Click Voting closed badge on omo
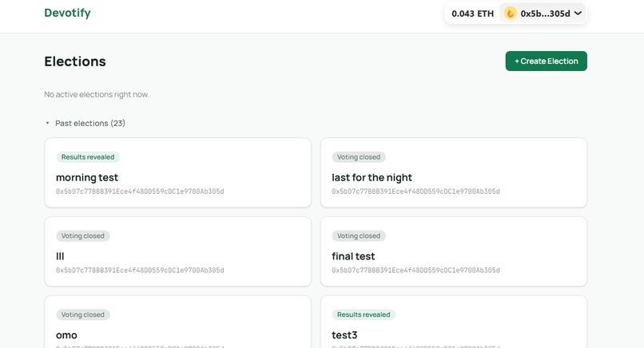Viewport: 644px width, 348px height. click(83, 314)
